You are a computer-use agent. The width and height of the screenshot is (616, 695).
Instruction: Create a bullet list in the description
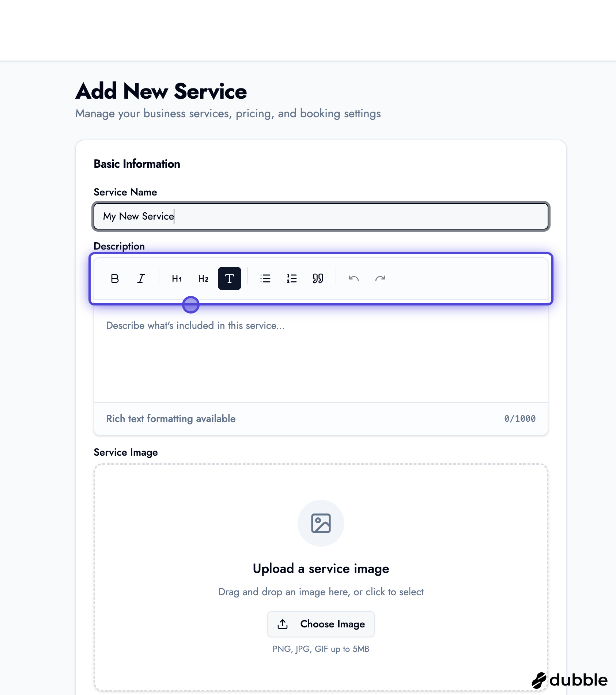click(x=265, y=278)
